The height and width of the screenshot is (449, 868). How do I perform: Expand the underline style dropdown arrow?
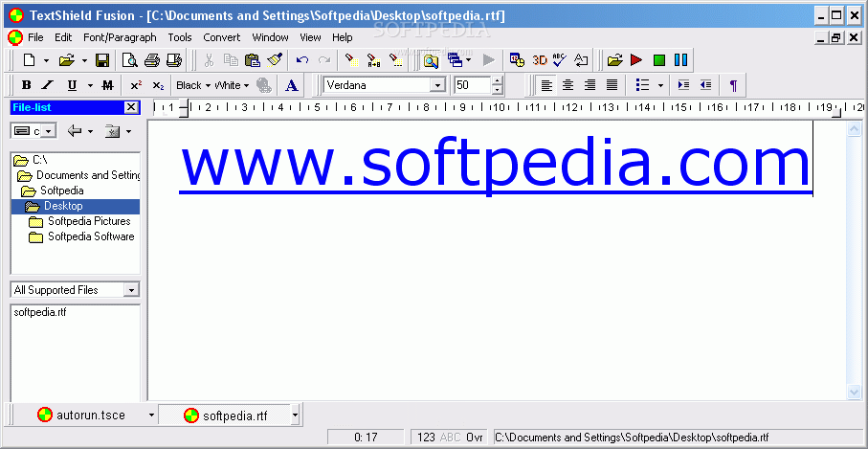pyautogui.click(x=90, y=85)
